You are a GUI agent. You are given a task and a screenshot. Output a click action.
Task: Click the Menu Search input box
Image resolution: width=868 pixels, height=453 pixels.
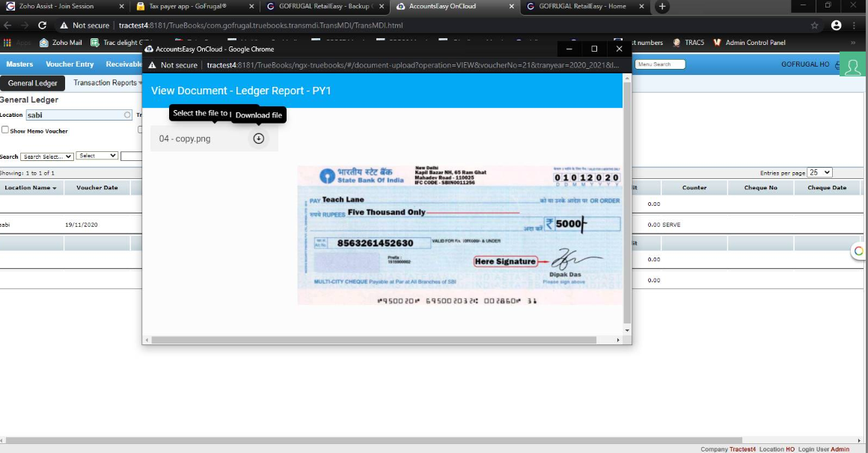[x=660, y=64]
